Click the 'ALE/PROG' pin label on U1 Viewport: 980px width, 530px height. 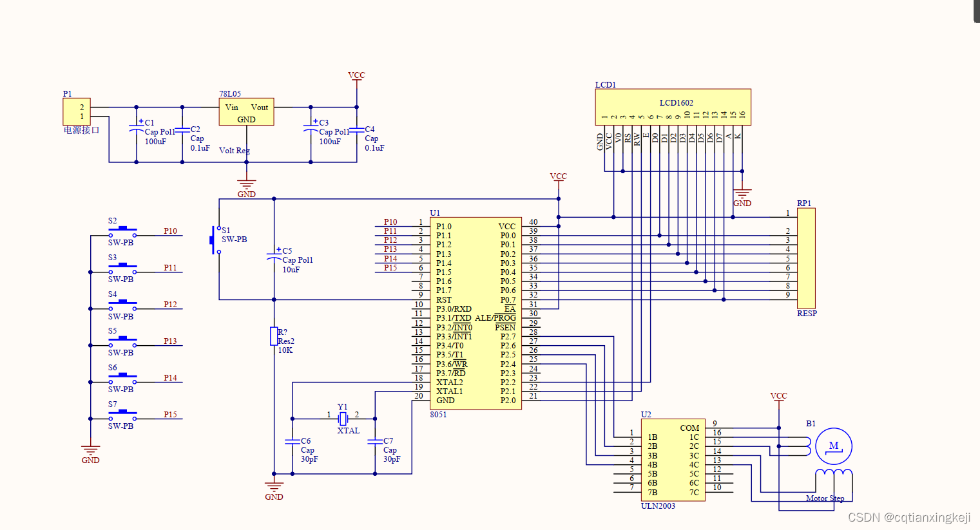[495, 318]
